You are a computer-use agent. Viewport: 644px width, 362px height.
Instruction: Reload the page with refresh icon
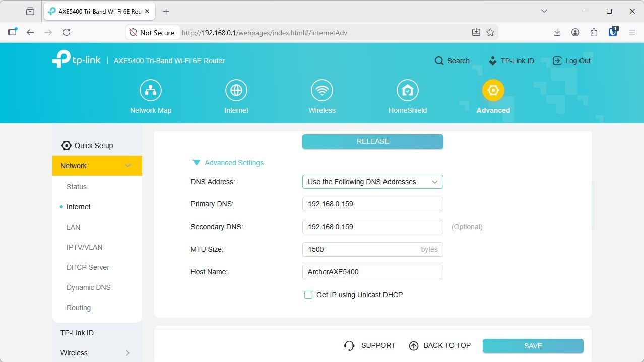(67, 32)
